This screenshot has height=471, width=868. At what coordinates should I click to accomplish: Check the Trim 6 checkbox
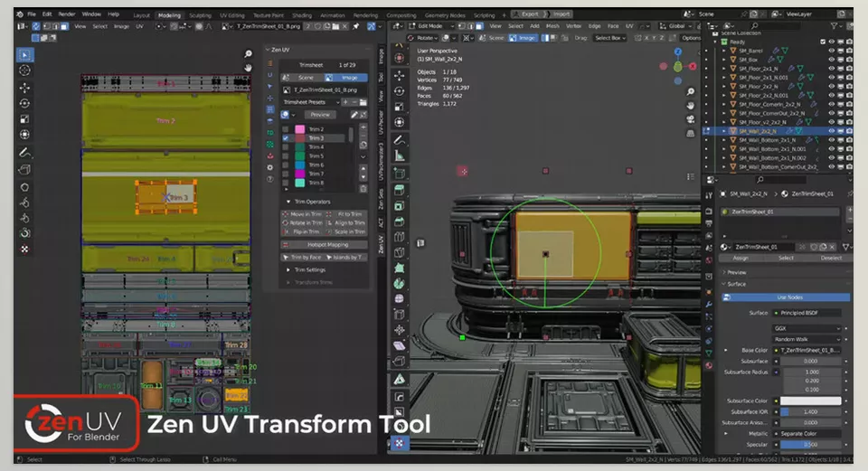point(286,165)
